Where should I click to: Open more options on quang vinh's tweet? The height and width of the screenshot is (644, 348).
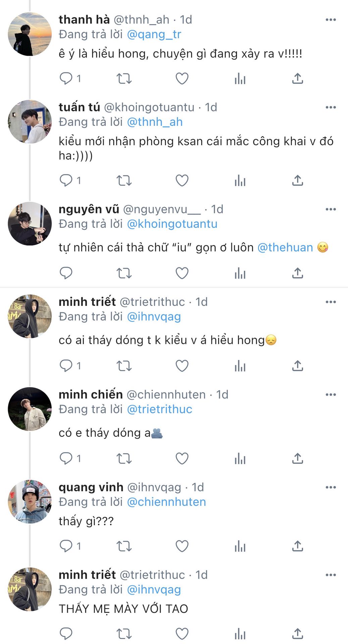tap(331, 487)
